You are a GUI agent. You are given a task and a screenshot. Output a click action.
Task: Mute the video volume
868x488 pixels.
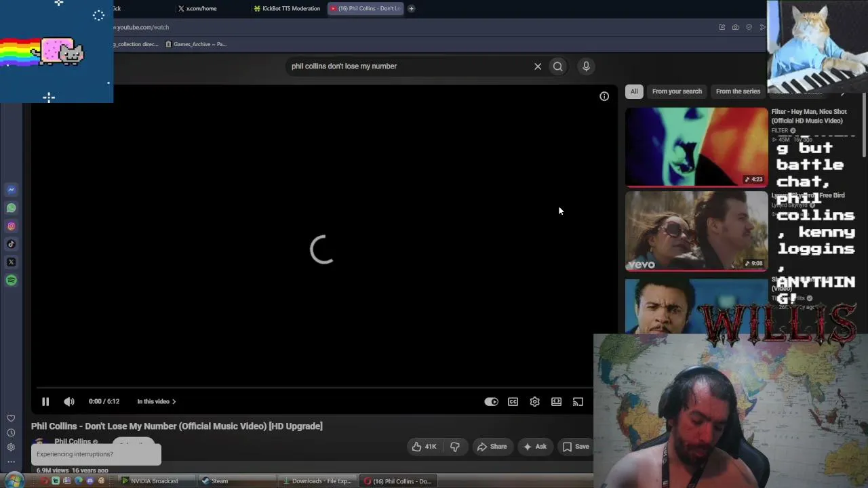(69, 402)
